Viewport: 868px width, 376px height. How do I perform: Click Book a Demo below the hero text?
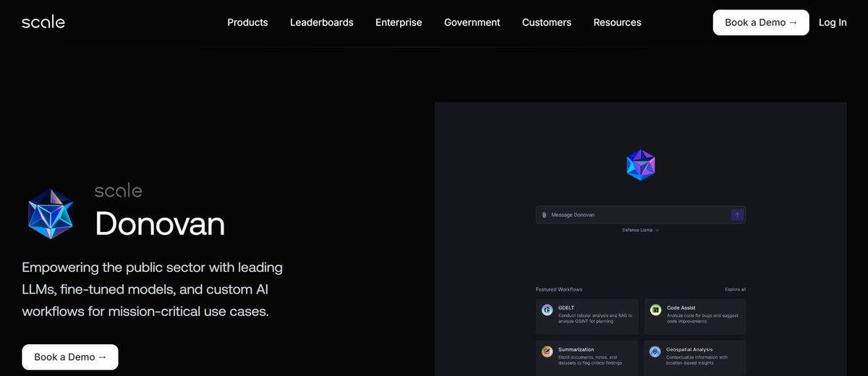(x=70, y=357)
